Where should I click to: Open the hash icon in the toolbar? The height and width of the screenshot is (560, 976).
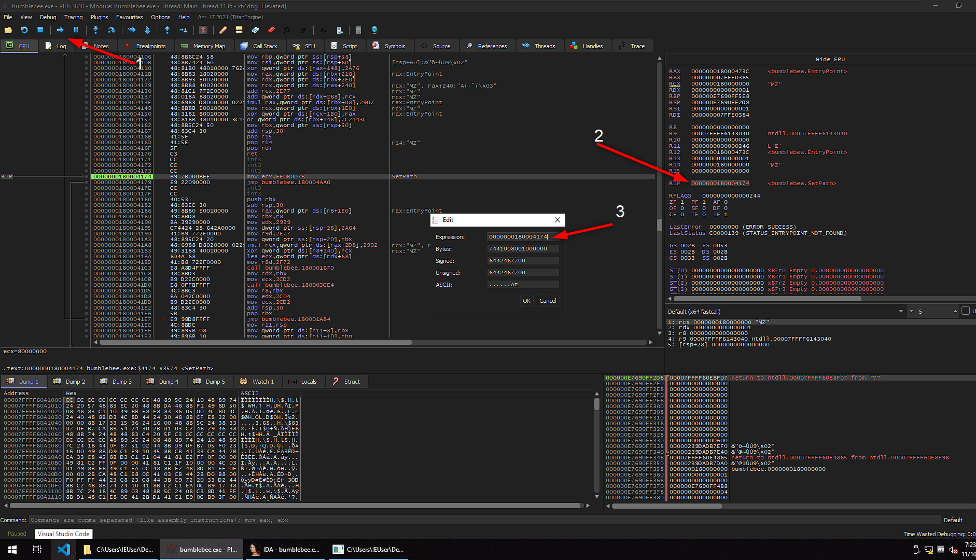click(x=303, y=30)
